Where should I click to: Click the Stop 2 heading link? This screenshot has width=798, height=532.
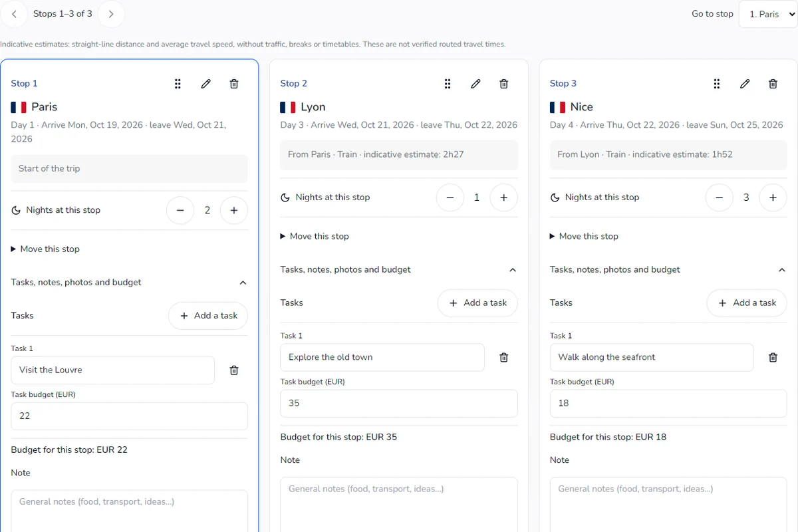click(x=294, y=84)
